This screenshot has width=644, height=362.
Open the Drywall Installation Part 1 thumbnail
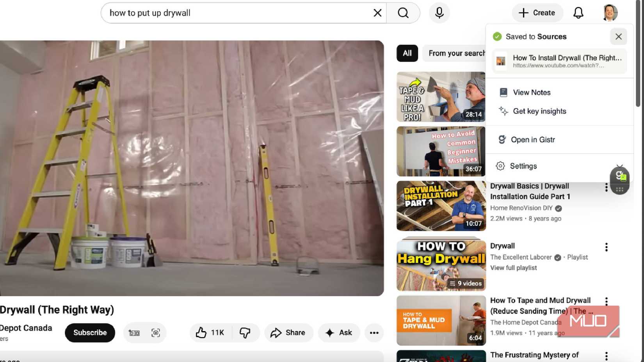[x=441, y=205]
